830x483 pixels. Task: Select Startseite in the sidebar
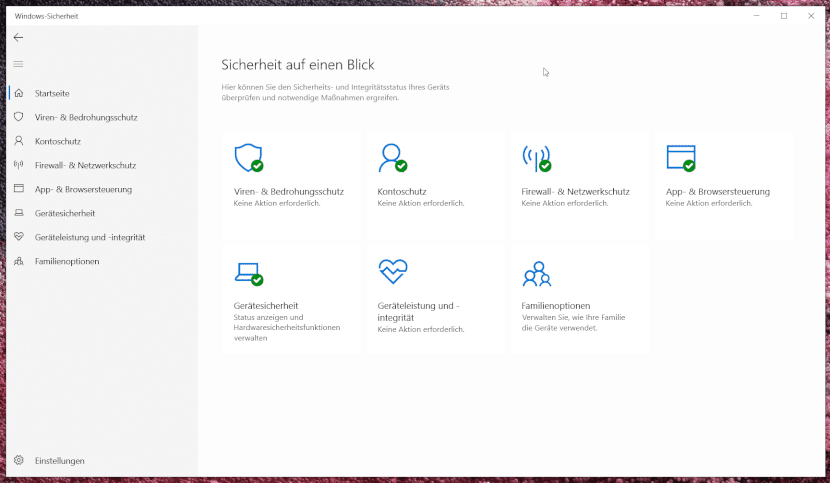pos(52,93)
